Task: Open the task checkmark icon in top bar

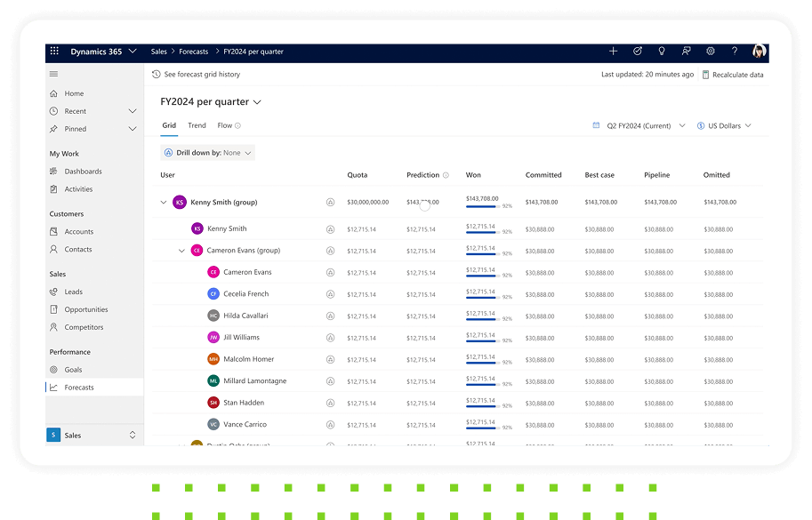Action: [x=638, y=52]
